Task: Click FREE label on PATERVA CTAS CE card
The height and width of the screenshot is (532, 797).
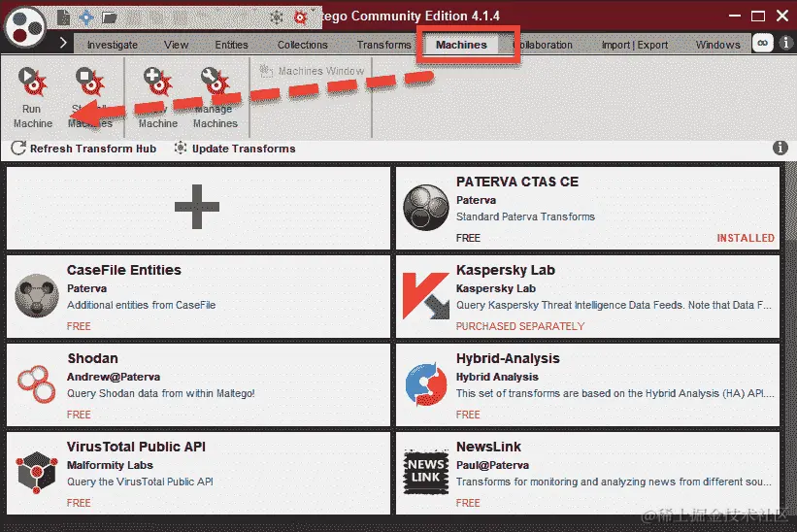Action: click(x=468, y=238)
